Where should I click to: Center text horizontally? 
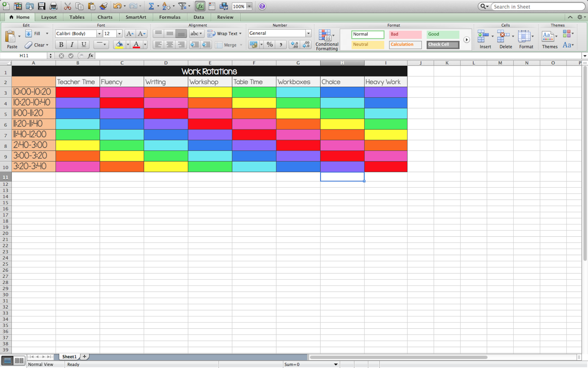(170, 45)
